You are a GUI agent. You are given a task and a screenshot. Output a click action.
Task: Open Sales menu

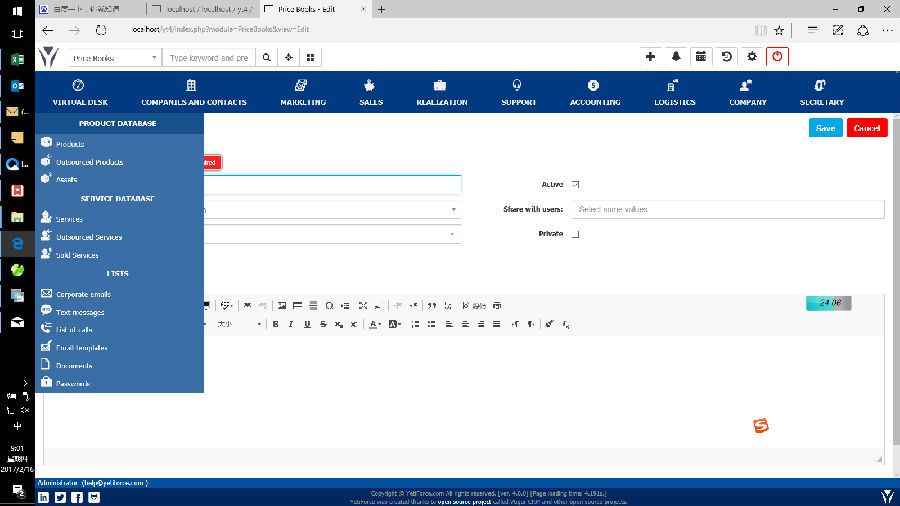pos(371,92)
